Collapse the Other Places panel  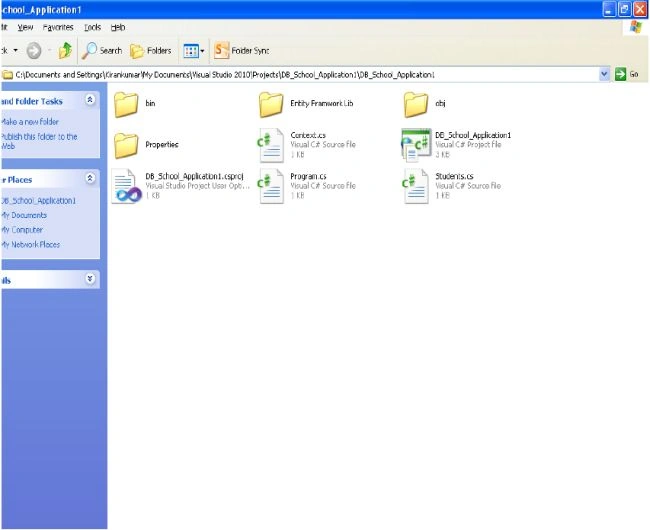90,178
